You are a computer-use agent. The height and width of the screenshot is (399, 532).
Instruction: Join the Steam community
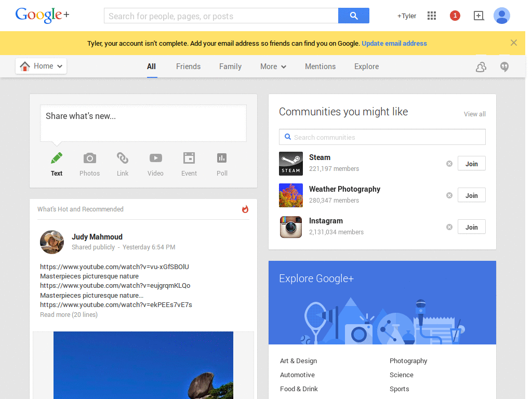point(471,164)
